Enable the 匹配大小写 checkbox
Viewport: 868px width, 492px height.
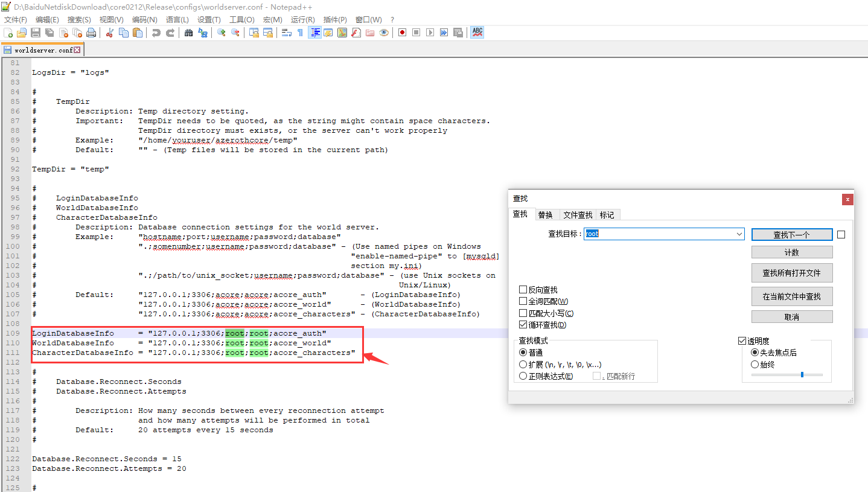coord(523,313)
